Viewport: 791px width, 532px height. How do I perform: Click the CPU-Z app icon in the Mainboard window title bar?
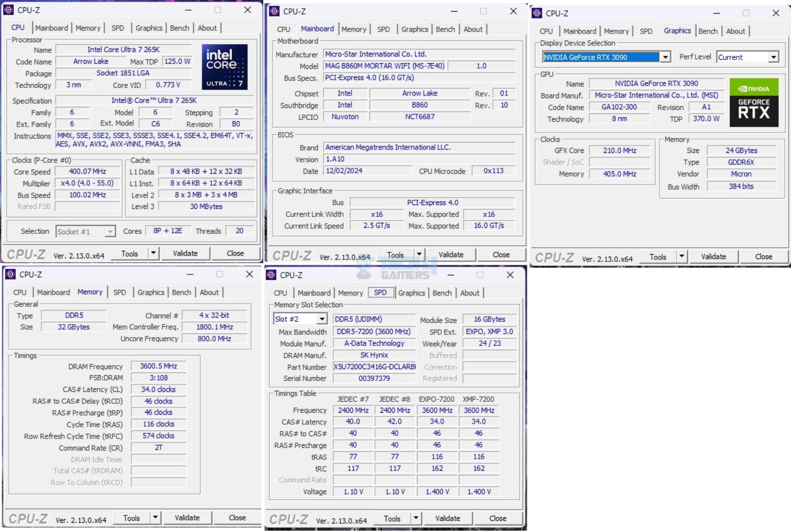[274, 11]
